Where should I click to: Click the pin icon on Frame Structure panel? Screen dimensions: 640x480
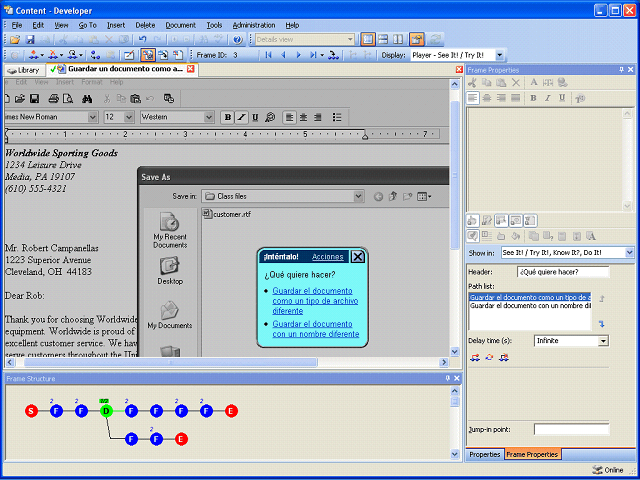coord(448,378)
